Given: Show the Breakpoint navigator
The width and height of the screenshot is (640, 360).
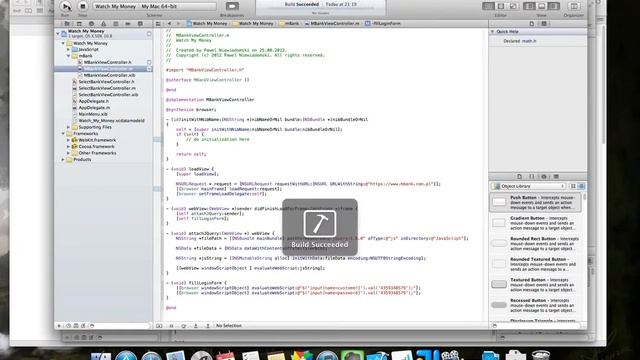Looking at the screenshot, I should (128, 24).
